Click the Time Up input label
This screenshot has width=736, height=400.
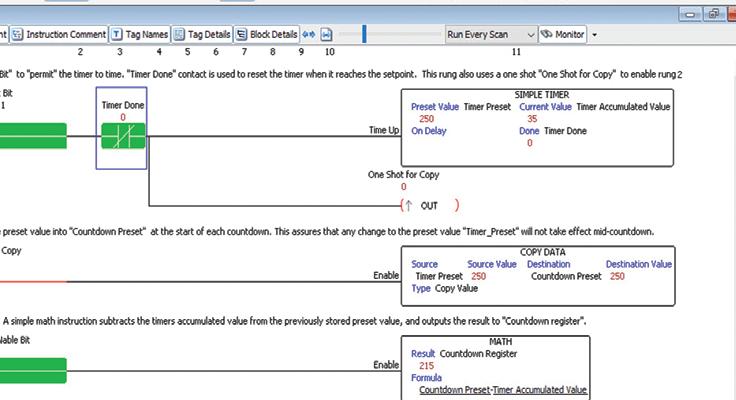pos(384,130)
